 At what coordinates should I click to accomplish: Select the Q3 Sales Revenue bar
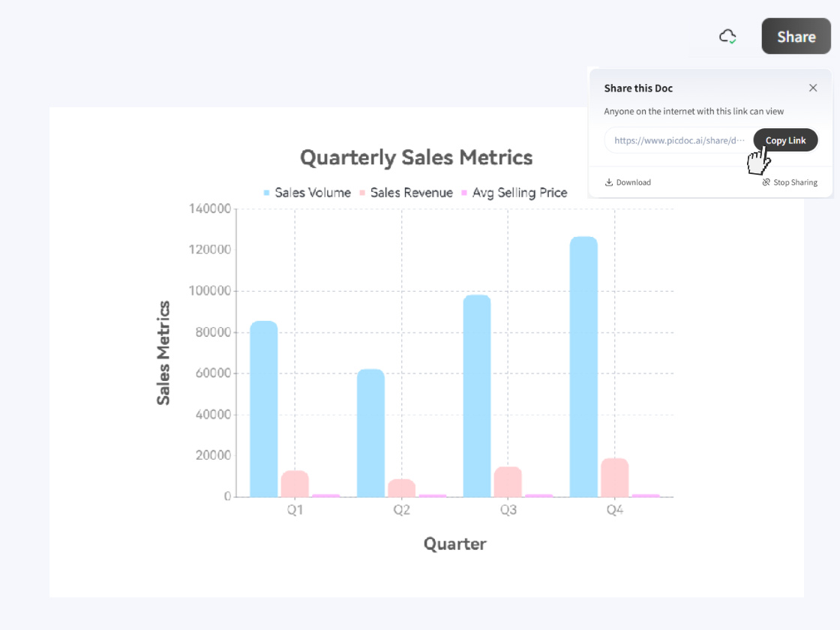click(508, 481)
